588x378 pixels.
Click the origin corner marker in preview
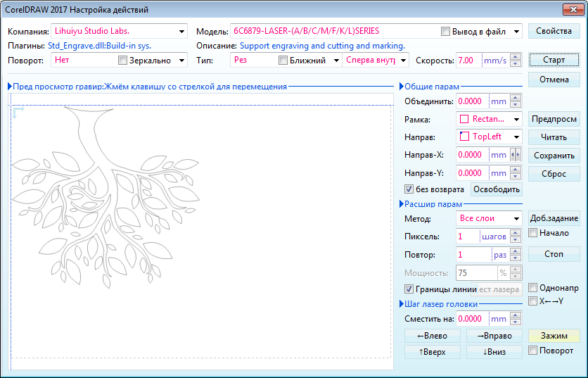(x=18, y=112)
